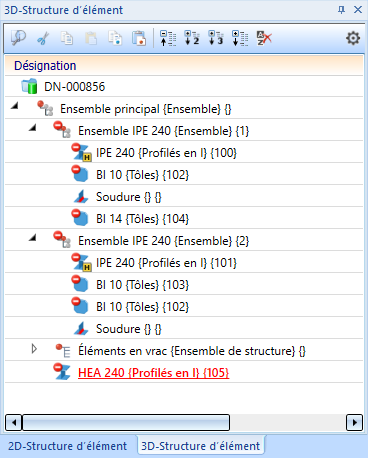Expand tree to level 3 icon

point(216,38)
